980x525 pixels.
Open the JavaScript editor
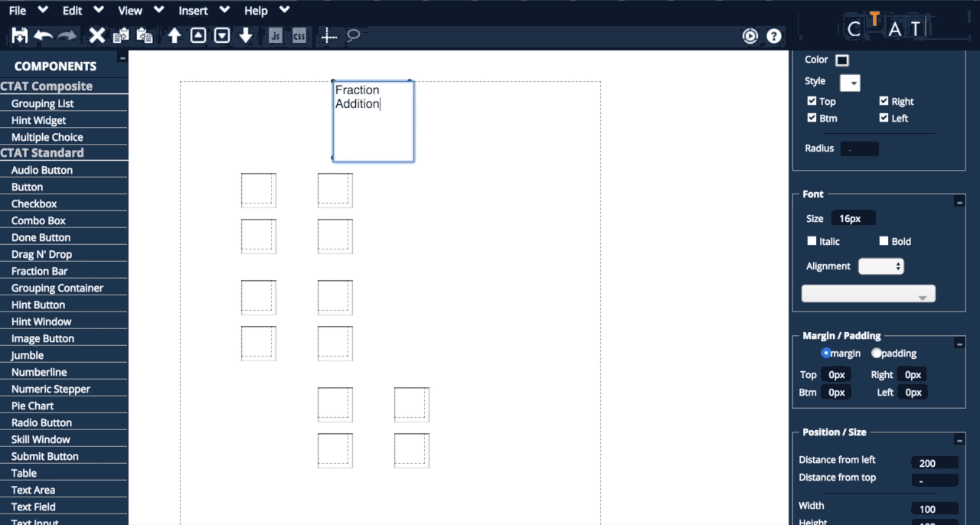(x=275, y=35)
